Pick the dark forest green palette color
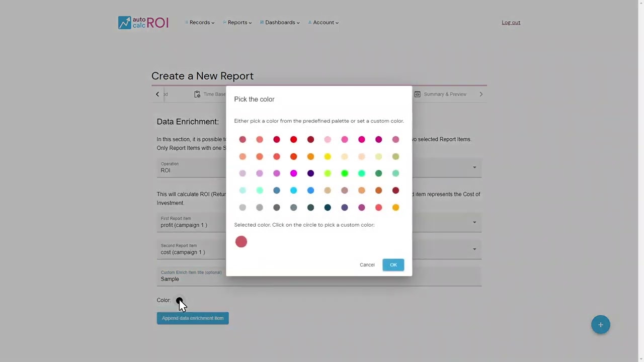The width and height of the screenshot is (644, 362). [x=378, y=173]
